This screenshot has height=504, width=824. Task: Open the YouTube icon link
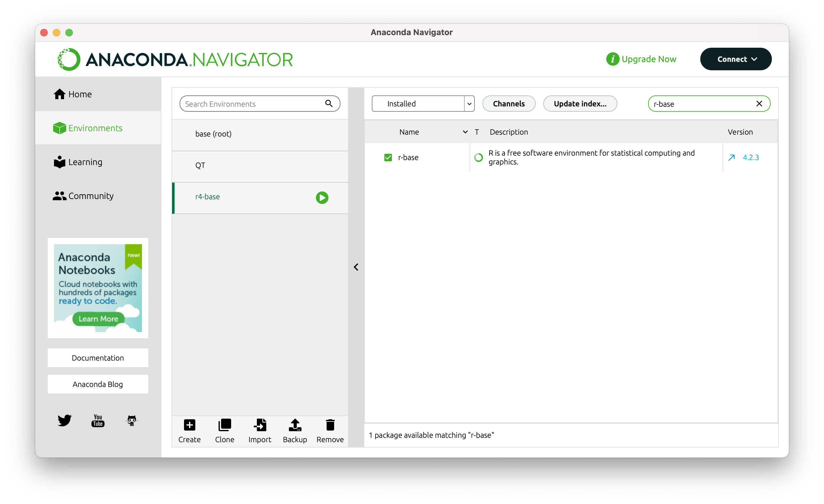click(98, 421)
